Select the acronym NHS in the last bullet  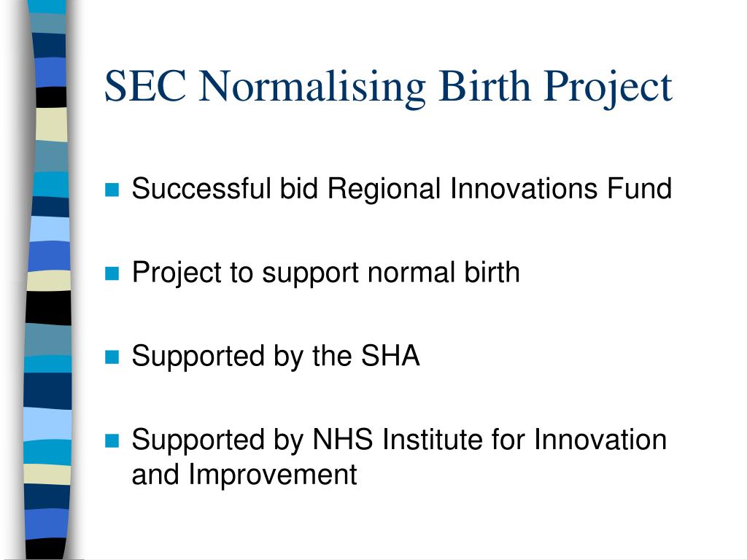pos(343,439)
